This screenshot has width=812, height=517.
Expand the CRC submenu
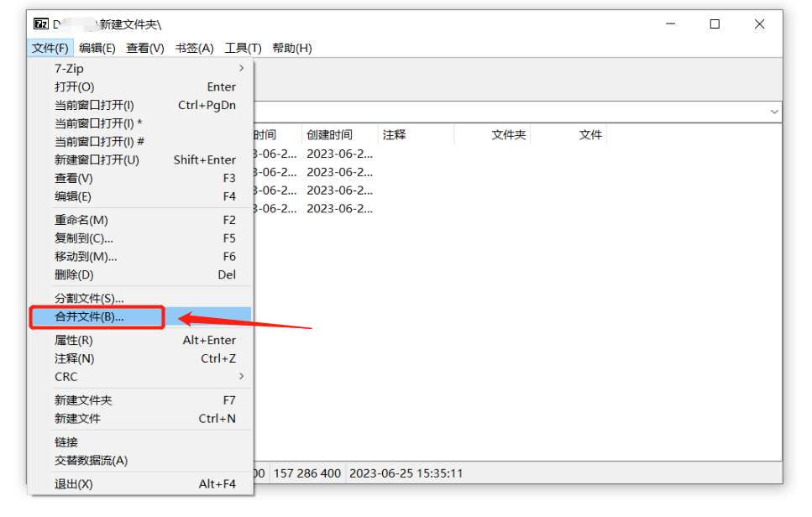click(141, 377)
